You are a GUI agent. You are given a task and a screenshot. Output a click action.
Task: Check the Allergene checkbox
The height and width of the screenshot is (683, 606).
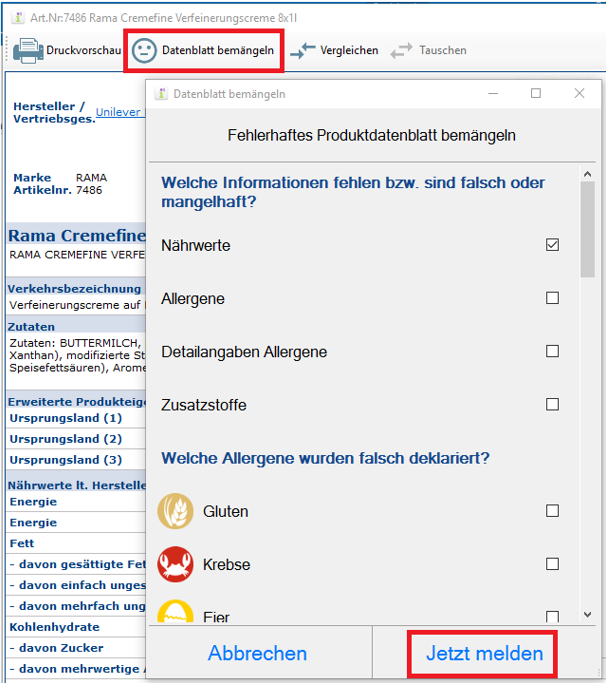tap(552, 298)
